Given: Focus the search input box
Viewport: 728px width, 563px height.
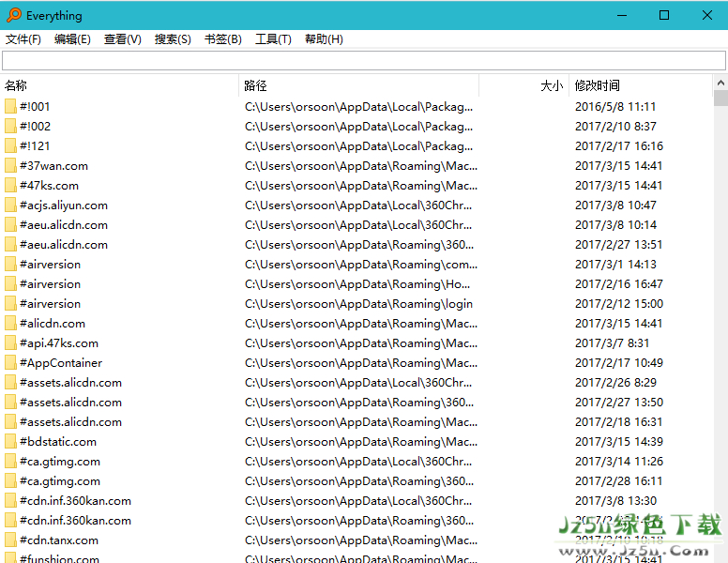Looking at the screenshot, I should click(x=364, y=61).
